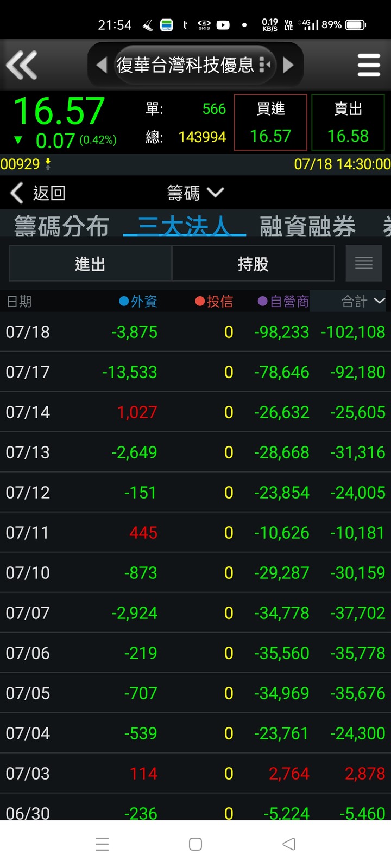Select the 07/12 row date

point(28,493)
